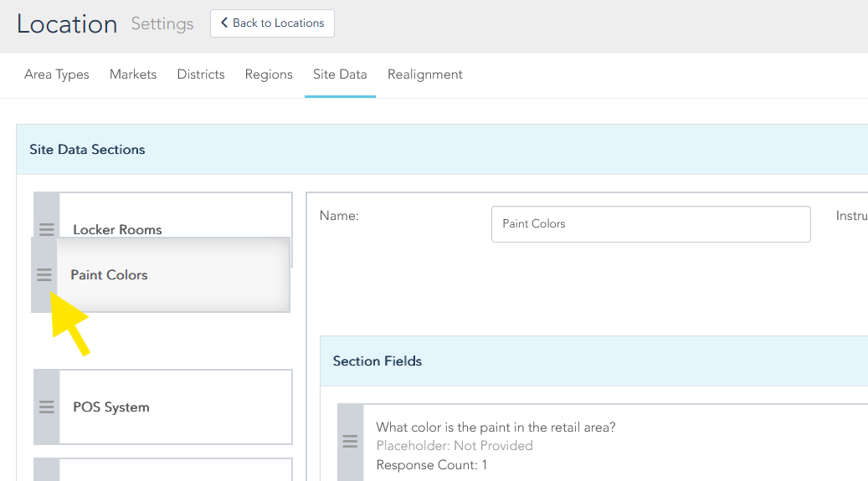The height and width of the screenshot is (481, 868).
Task: Click the Locker Rooms drag handle icon
Action: click(46, 228)
